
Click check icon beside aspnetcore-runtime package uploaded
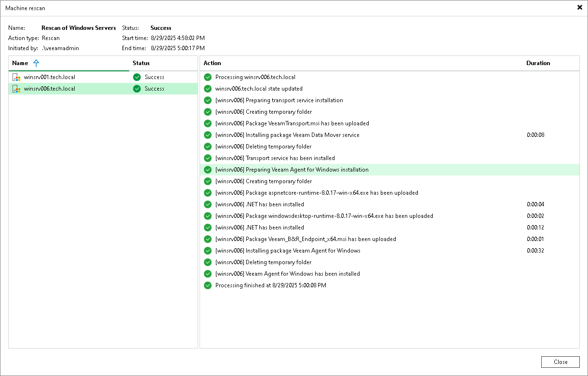208,193
